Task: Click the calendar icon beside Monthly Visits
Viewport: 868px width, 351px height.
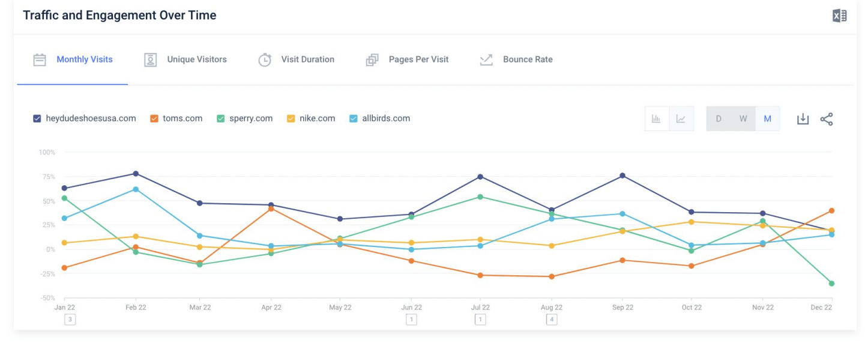Action: (38, 59)
